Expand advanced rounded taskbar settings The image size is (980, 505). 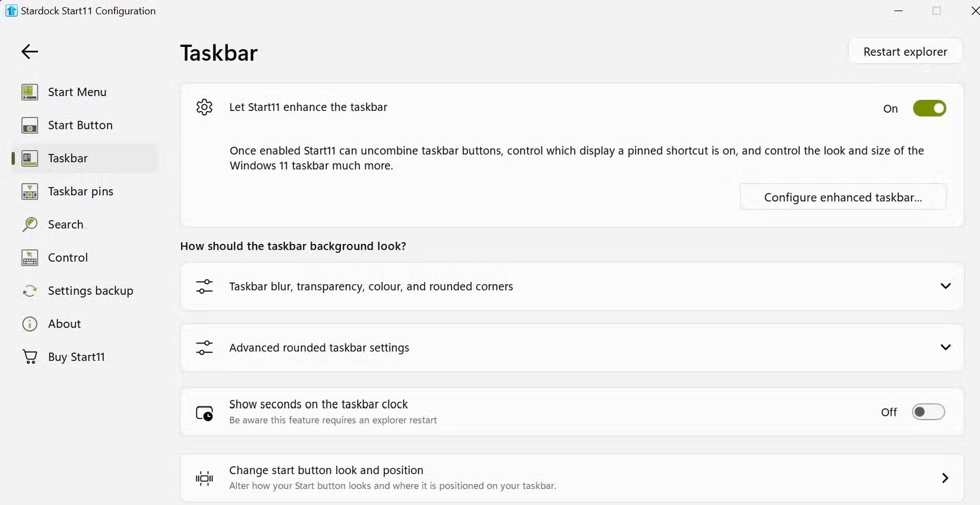pos(945,347)
